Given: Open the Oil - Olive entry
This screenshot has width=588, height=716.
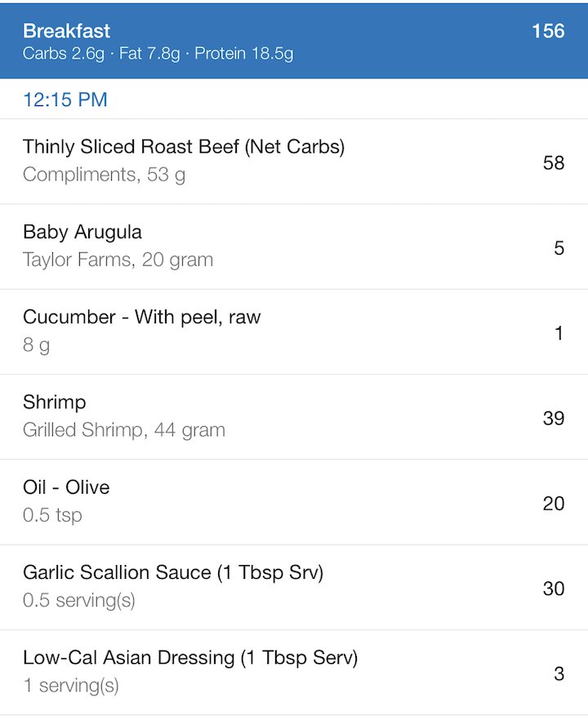Looking at the screenshot, I should click(x=294, y=502).
